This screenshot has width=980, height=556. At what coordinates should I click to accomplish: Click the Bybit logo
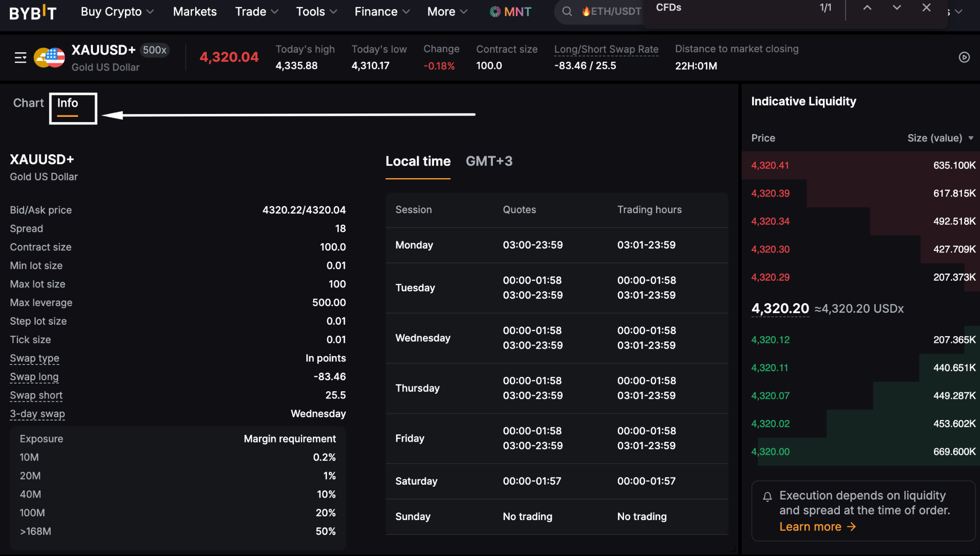[33, 12]
